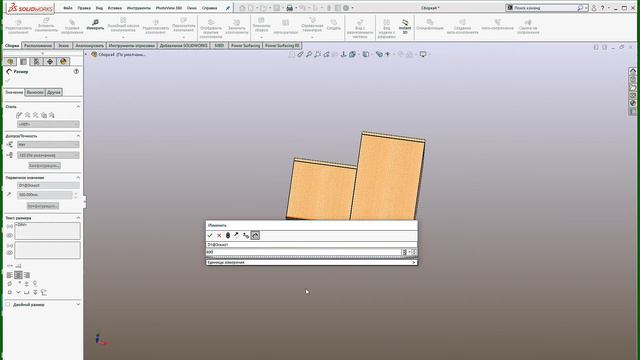Screen dimensions: 640x360
Task: Select left text justification in the Размер panel
Action: pos(9,275)
